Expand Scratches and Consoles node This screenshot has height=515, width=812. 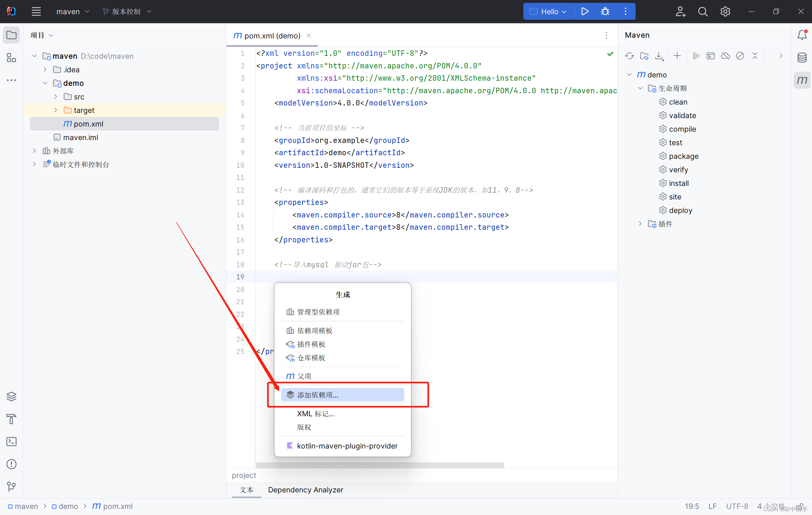coord(35,164)
